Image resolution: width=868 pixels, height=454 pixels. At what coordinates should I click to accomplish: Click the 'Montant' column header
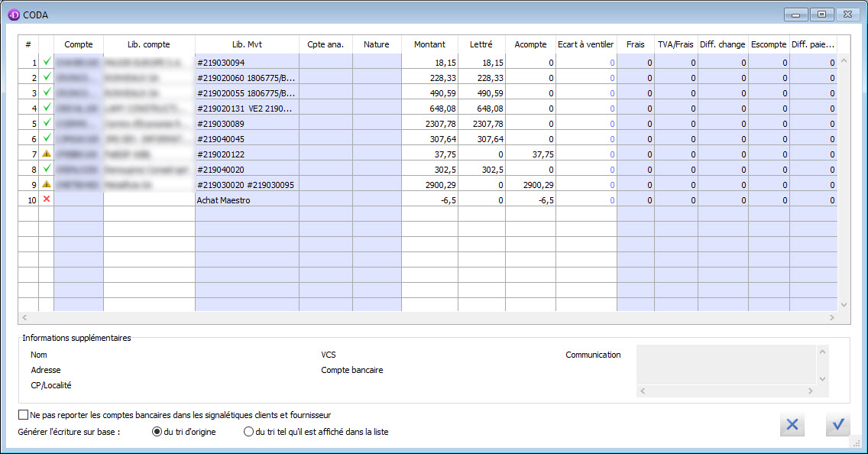pos(429,44)
